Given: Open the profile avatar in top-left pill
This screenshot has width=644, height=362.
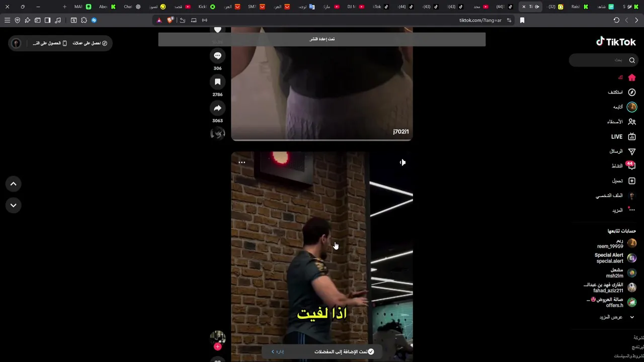Looking at the screenshot, I should (16, 43).
